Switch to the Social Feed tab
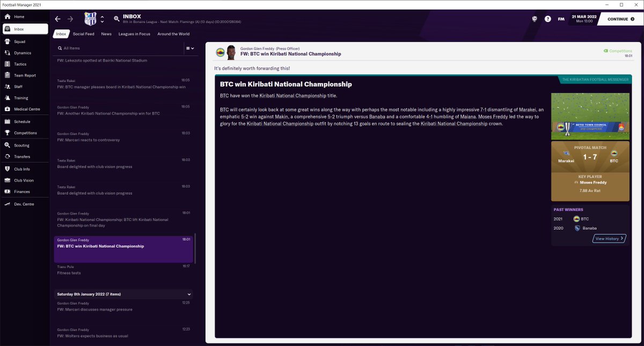 point(83,34)
